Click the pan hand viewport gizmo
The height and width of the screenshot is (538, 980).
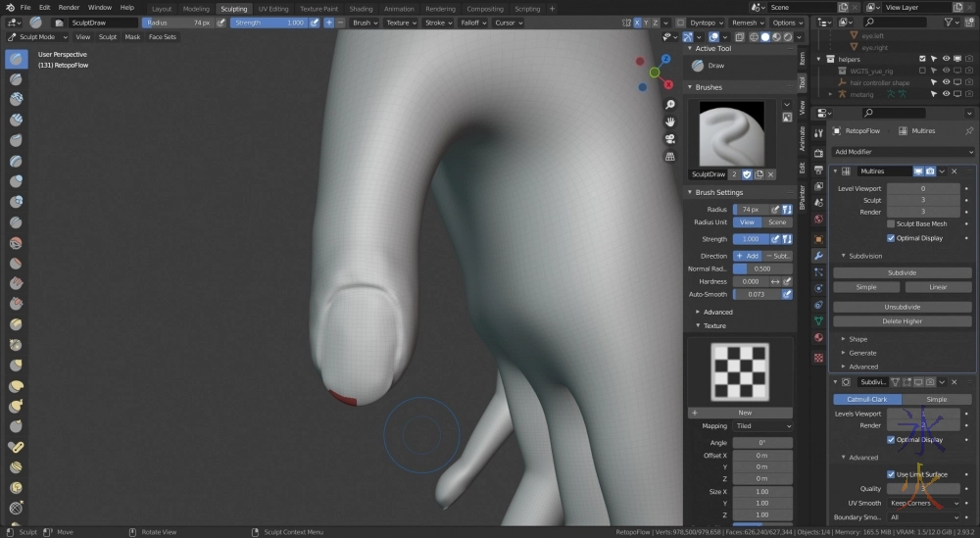click(670, 122)
